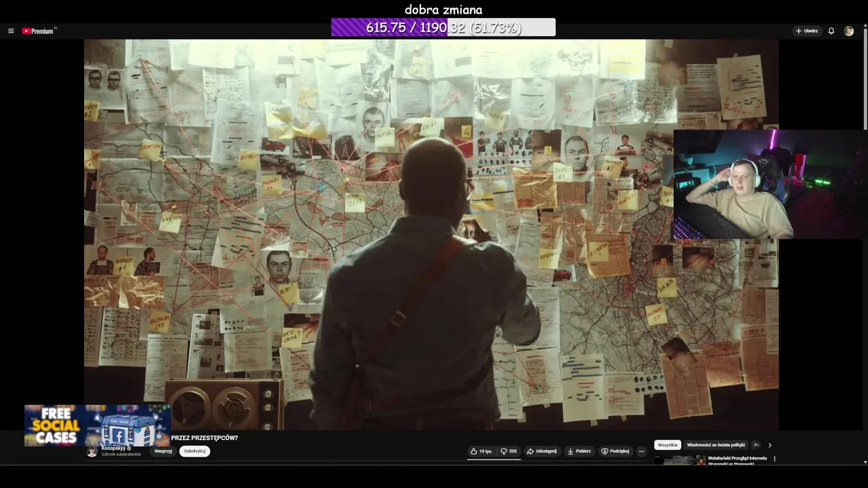Screen dimensions: 868x488
Task: Open the Utwórz create menu
Action: [x=807, y=31]
